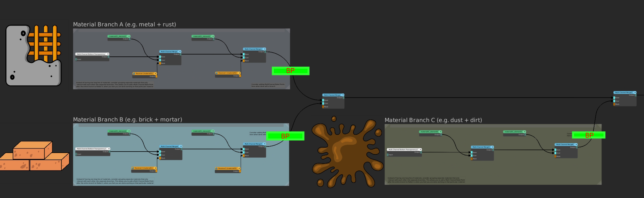
Task: Expand the Multi-Channel Merge6 node menu icon
Action: pyautogui.click(x=576, y=145)
